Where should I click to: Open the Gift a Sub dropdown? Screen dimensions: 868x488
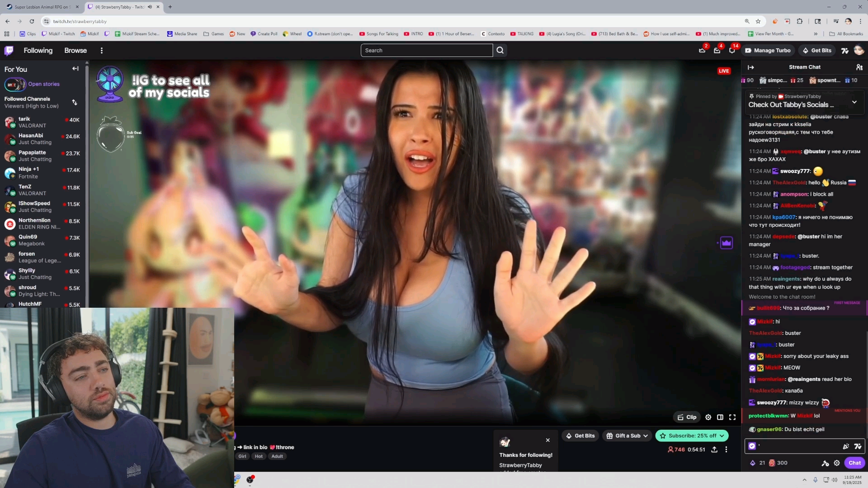tap(627, 436)
